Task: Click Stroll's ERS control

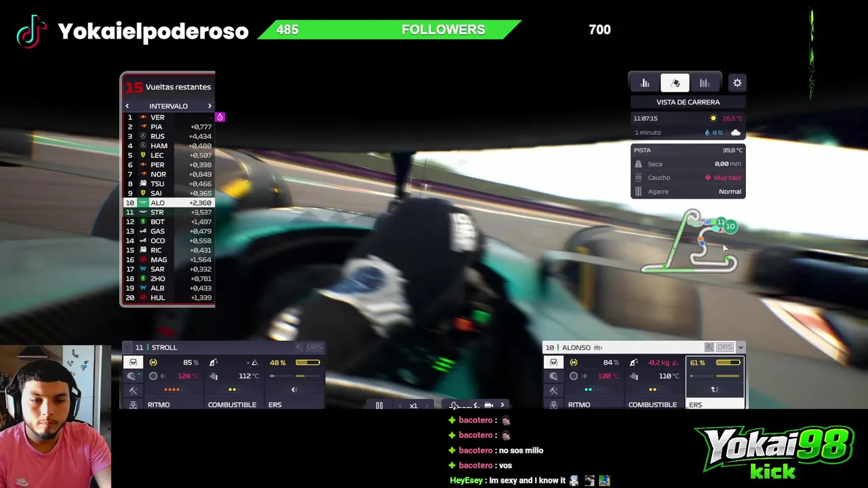Action: tap(275, 405)
